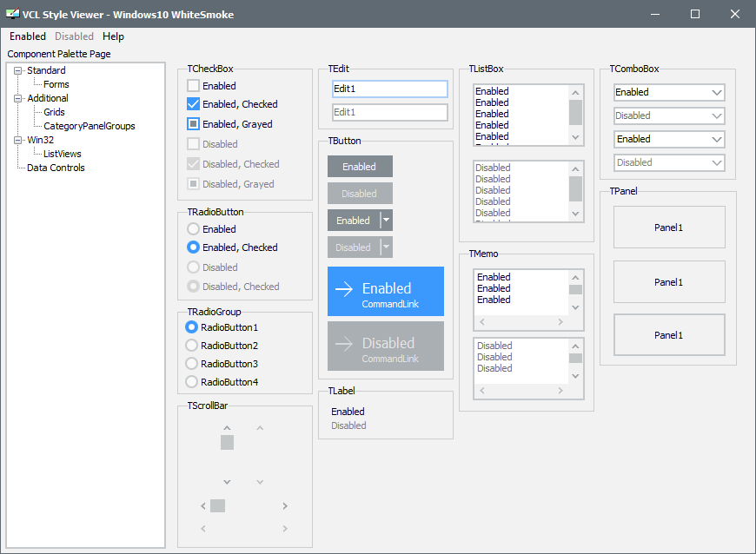This screenshot has width=756, height=554.
Task: Click the 'Enabled' text in the TLabel group
Action: [x=348, y=412]
